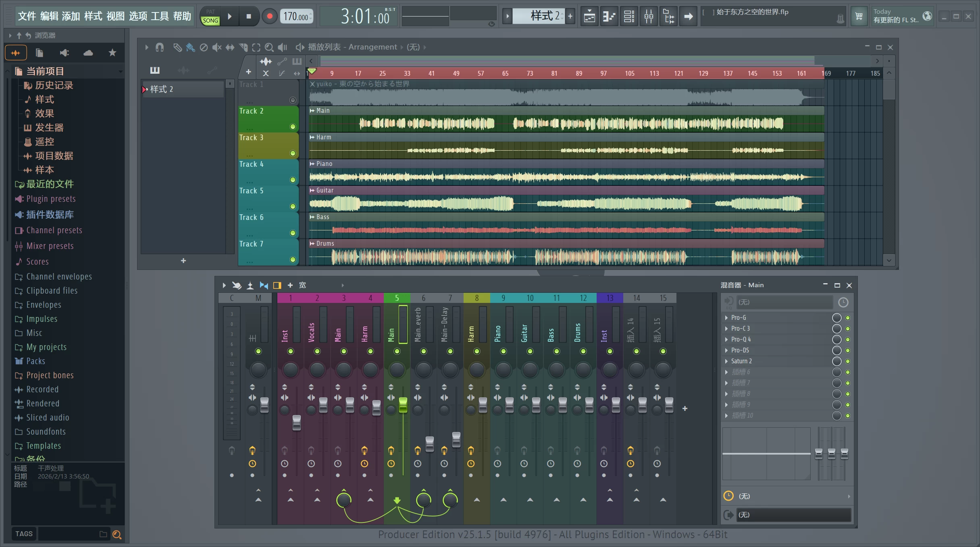
Task: Mute Track 2 in the playlist
Action: [x=293, y=126]
